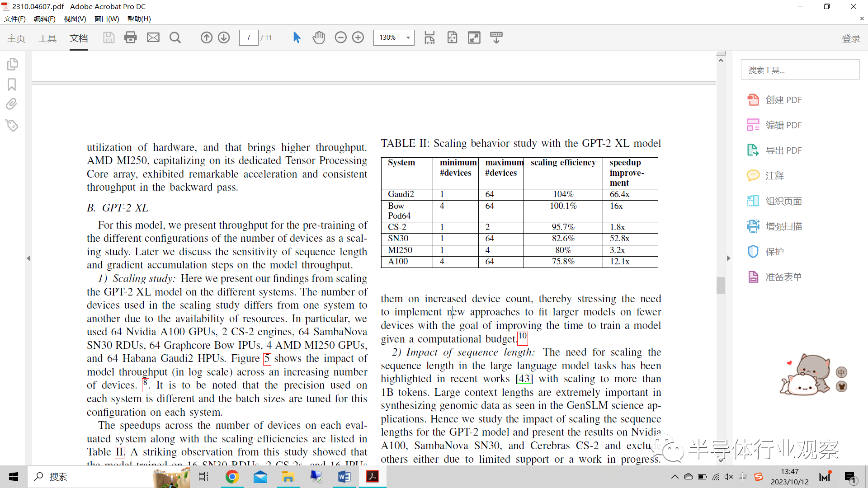The width and height of the screenshot is (868, 488).
Task: Enter full screen mode icon
Action: pyautogui.click(x=474, y=38)
